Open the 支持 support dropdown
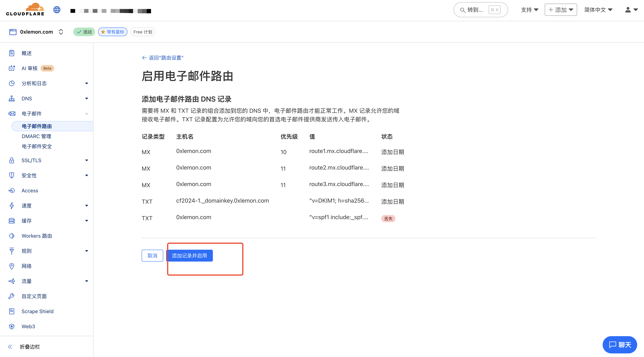This screenshot has height=357, width=644. 529,10
